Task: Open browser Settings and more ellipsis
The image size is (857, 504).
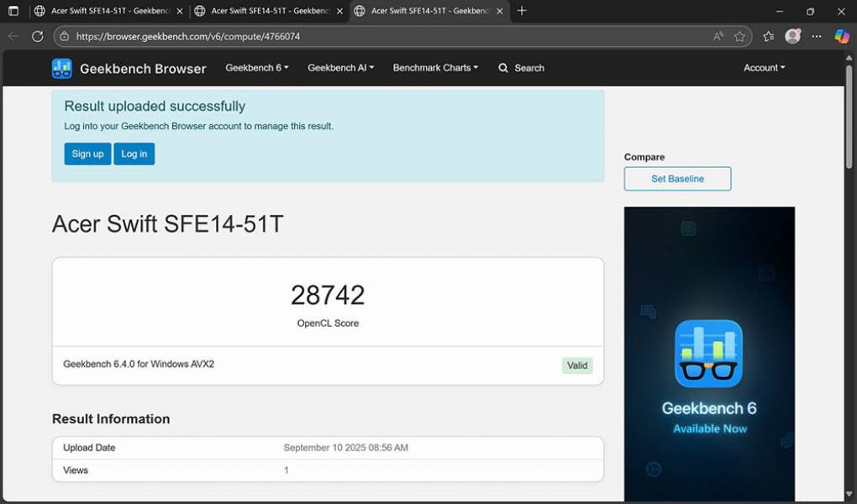Action: click(x=817, y=36)
